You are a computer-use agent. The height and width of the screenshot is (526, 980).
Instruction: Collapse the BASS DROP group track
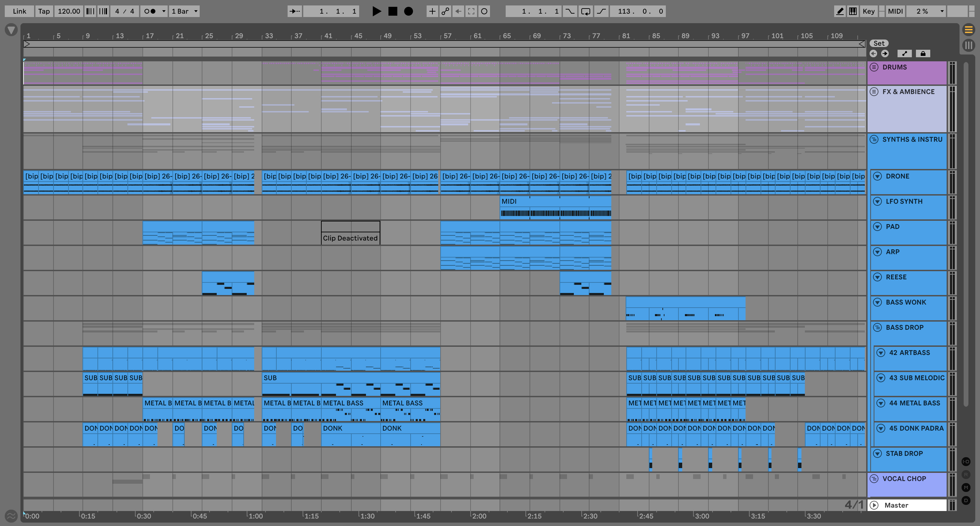tap(877, 327)
